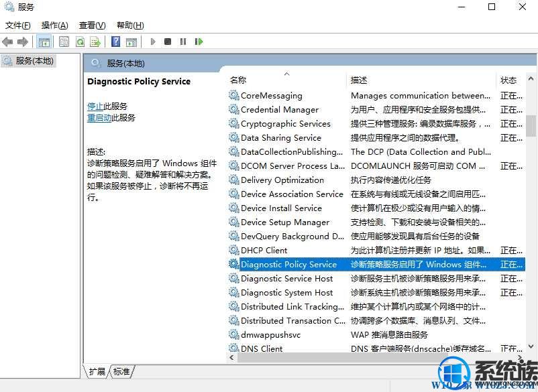Open the Properties toolbar icon
Screen dimensions: 538x392
64,42
